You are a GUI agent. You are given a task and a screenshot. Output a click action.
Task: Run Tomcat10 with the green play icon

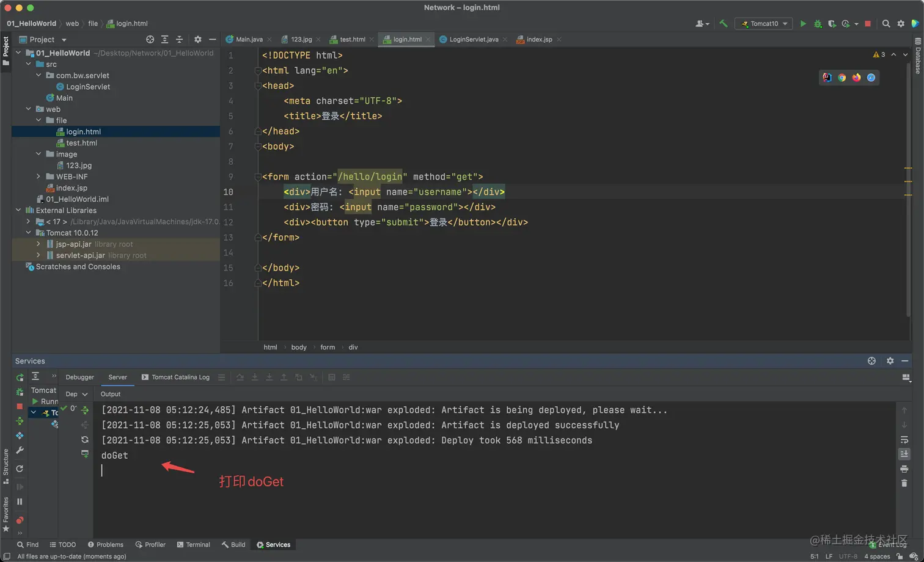click(803, 24)
